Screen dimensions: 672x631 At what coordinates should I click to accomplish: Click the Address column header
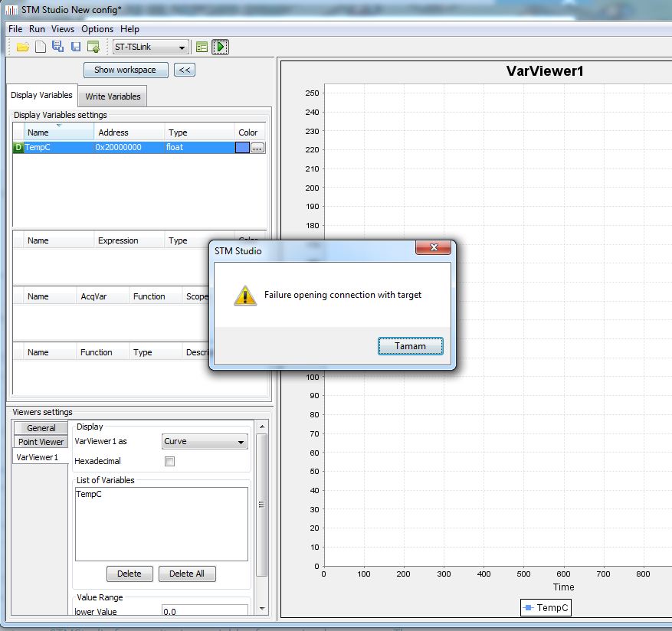(x=129, y=132)
